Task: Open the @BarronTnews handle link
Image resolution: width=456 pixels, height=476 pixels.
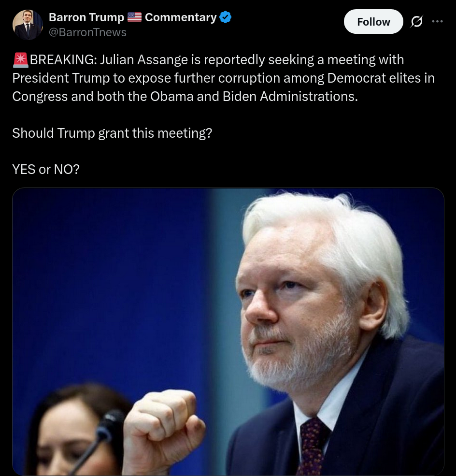Action: click(87, 32)
